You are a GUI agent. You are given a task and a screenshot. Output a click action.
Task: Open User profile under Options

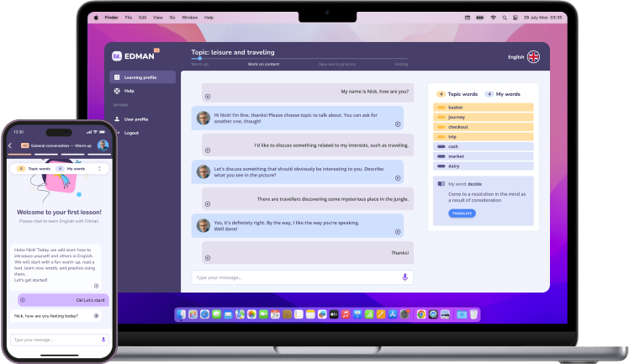click(x=135, y=119)
